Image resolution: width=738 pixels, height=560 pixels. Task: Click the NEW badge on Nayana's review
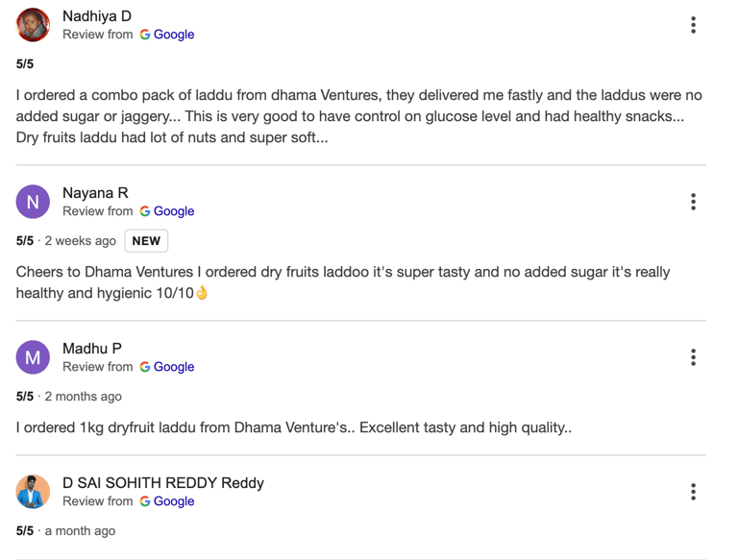(146, 241)
